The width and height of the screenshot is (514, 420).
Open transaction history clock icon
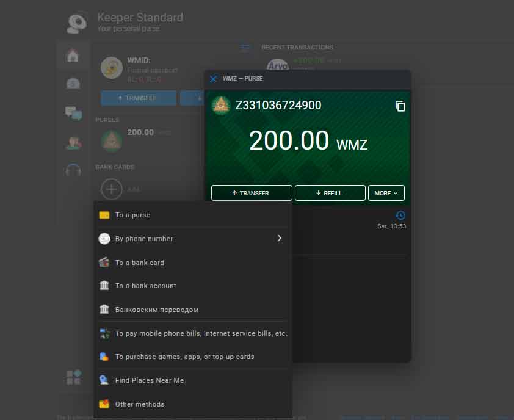[x=400, y=215]
